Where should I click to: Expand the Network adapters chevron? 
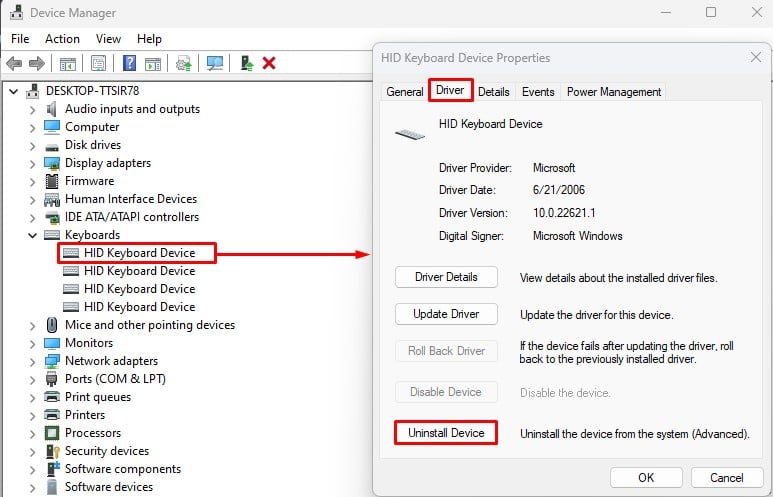(33, 361)
